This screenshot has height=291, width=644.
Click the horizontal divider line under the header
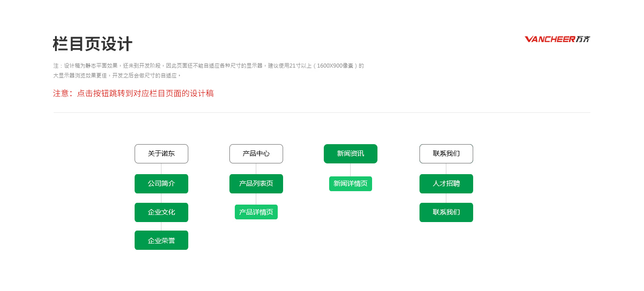[322, 112]
